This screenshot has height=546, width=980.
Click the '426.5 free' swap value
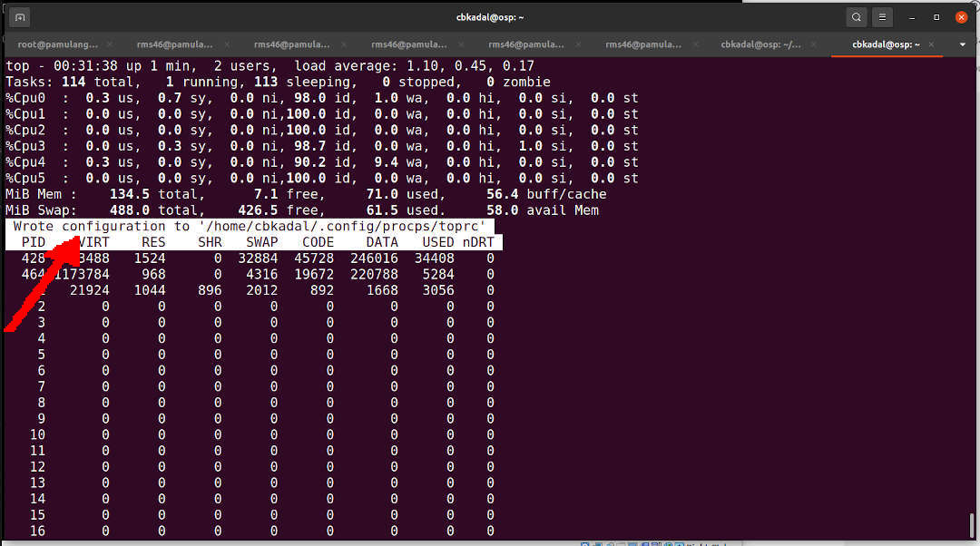[280, 210]
